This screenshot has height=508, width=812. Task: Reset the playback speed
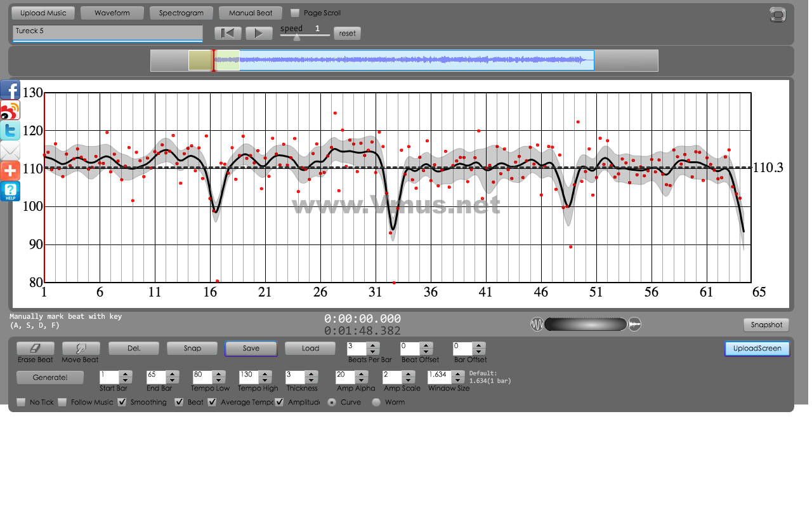(348, 33)
